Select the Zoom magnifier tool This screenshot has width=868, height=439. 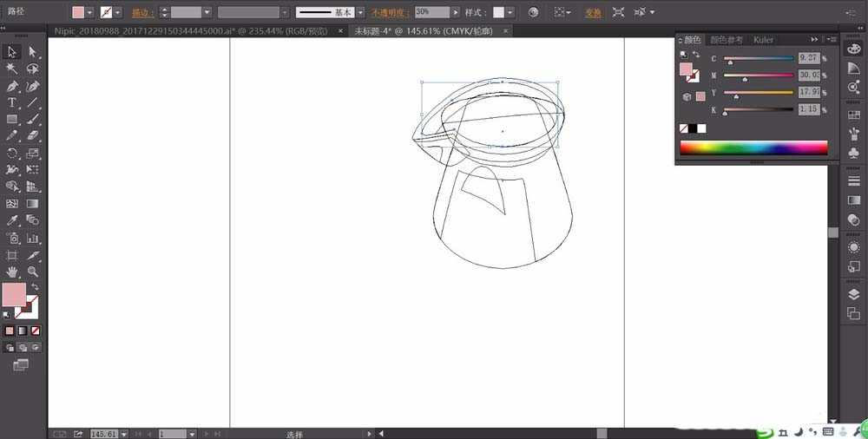pyautogui.click(x=33, y=272)
